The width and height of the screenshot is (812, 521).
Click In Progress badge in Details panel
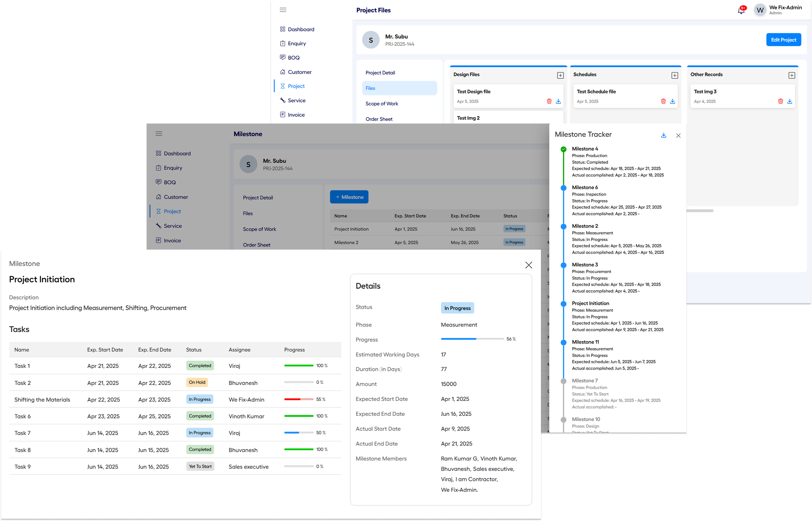pyautogui.click(x=457, y=308)
